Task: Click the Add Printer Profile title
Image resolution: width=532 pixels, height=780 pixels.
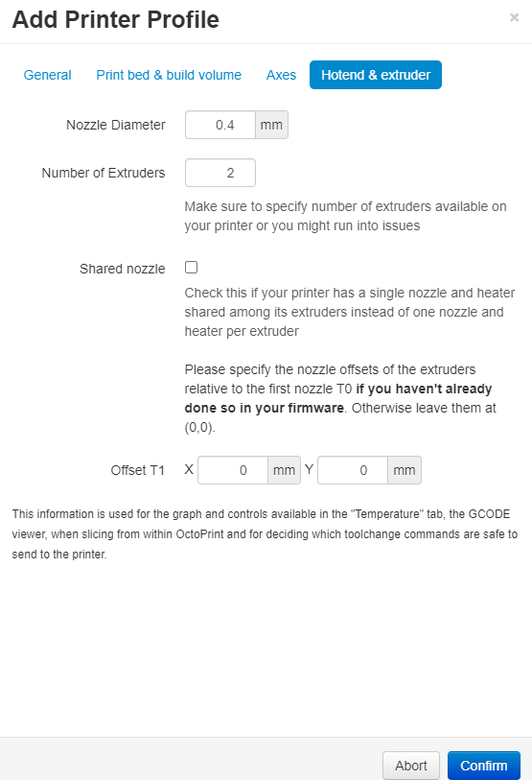Action: tap(115, 20)
